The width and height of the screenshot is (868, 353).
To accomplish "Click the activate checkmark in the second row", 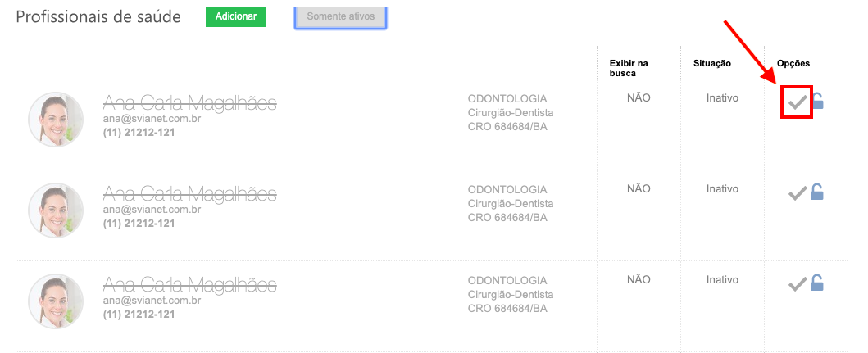I will (797, 193).
